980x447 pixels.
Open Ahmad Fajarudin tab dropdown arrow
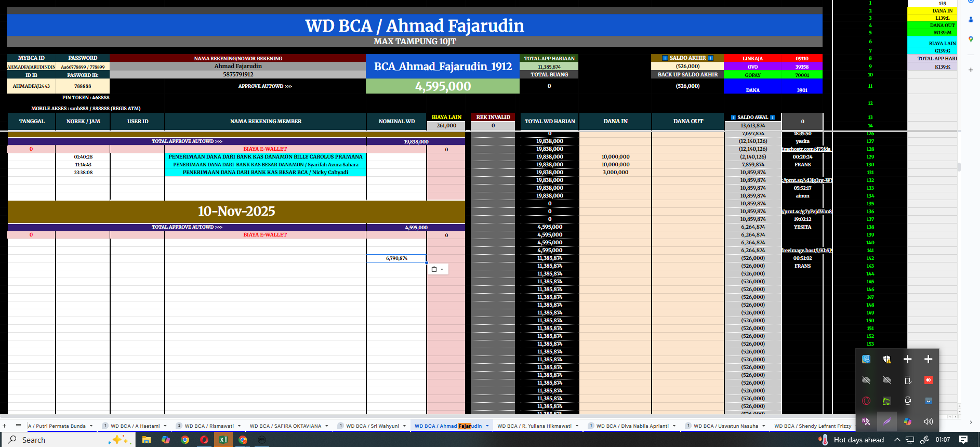(x=487, y=426)
